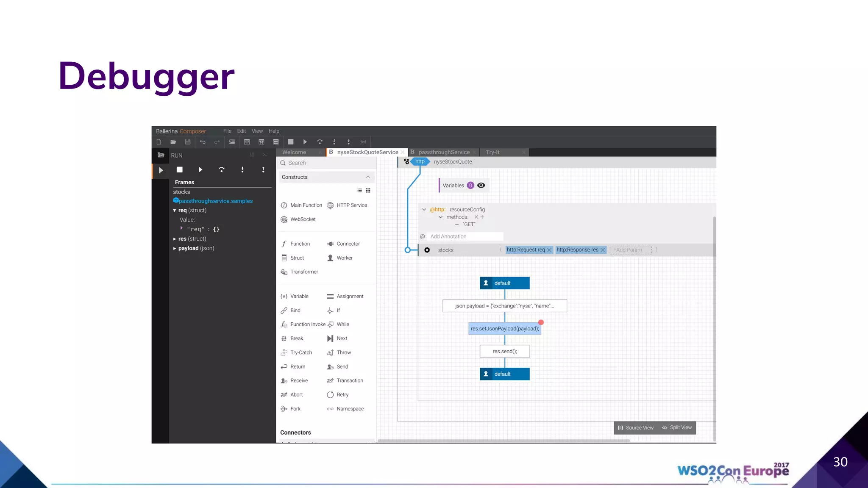This screenshot has height=488, width=868.
Task: Remove the methods attribute with X
Action: coord(476,217)
